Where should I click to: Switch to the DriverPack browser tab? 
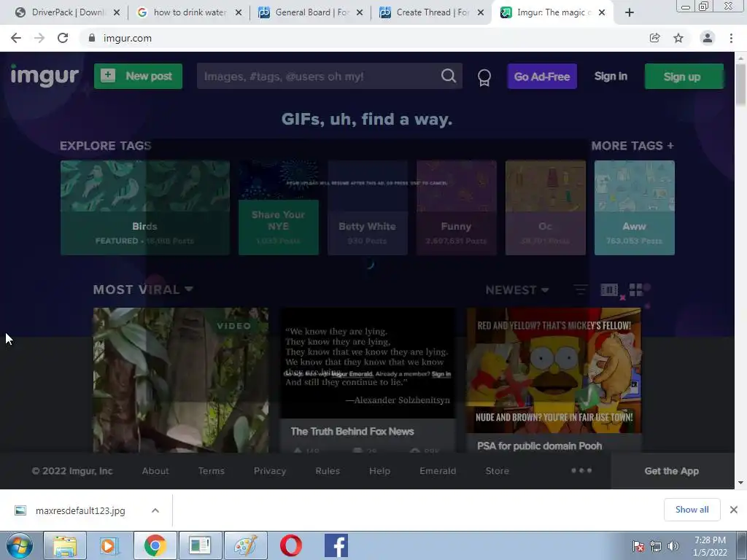66,12
